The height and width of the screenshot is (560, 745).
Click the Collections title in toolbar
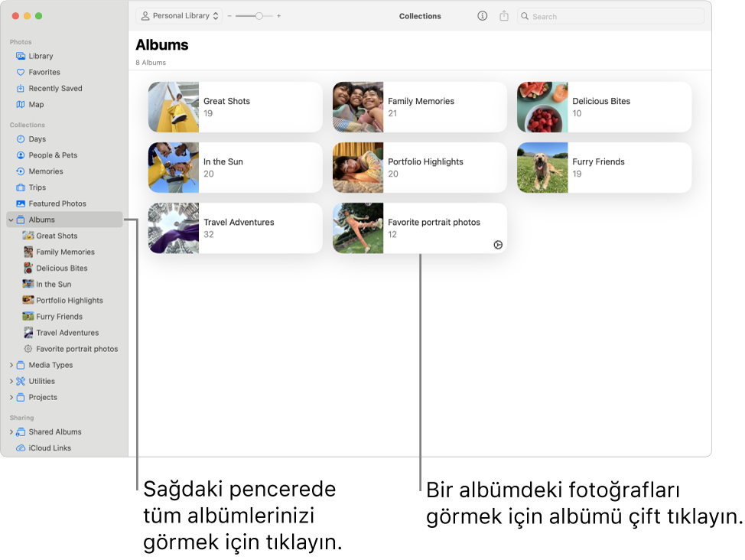(x=420, y=16)
